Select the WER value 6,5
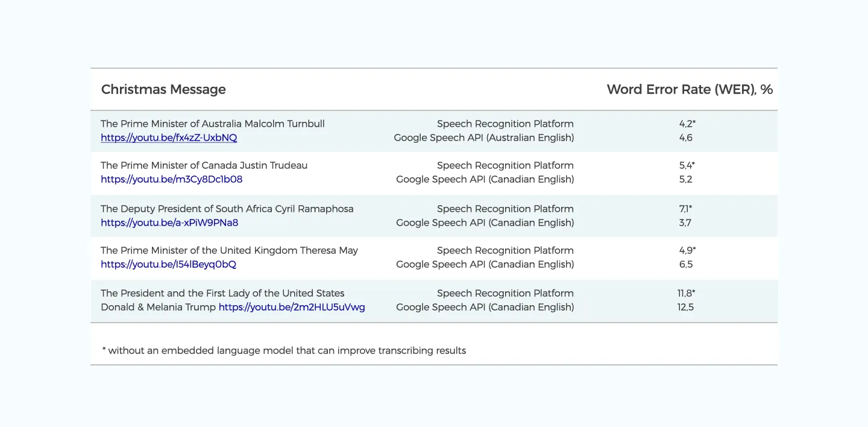Viewport: 868px width, 427px height. click(x=686, y=264)
